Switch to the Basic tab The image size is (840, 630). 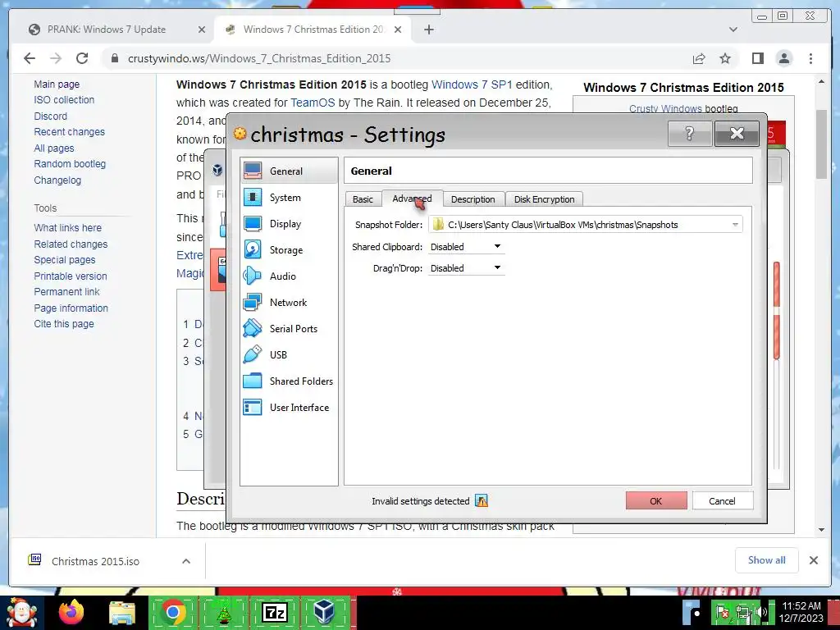(x=363, y=199)
